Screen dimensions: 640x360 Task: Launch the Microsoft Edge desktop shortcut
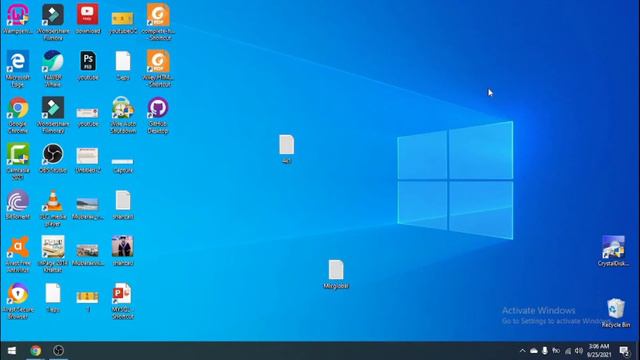coord(18,69)
